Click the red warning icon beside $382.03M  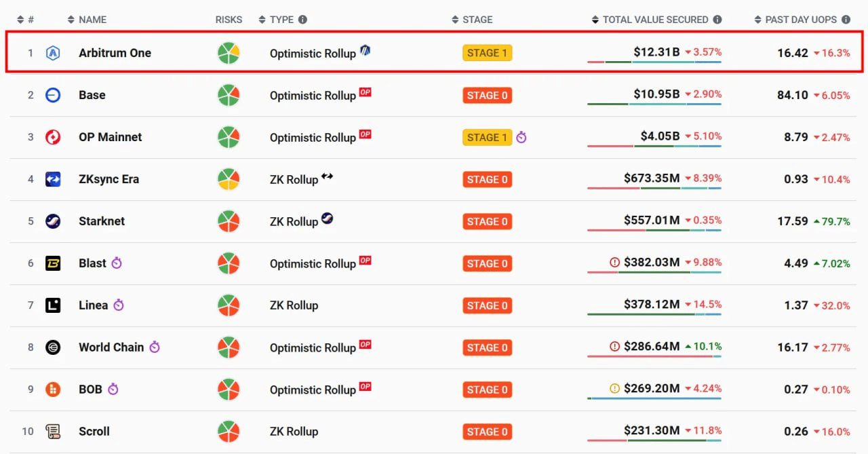click(x=615, y=262)
